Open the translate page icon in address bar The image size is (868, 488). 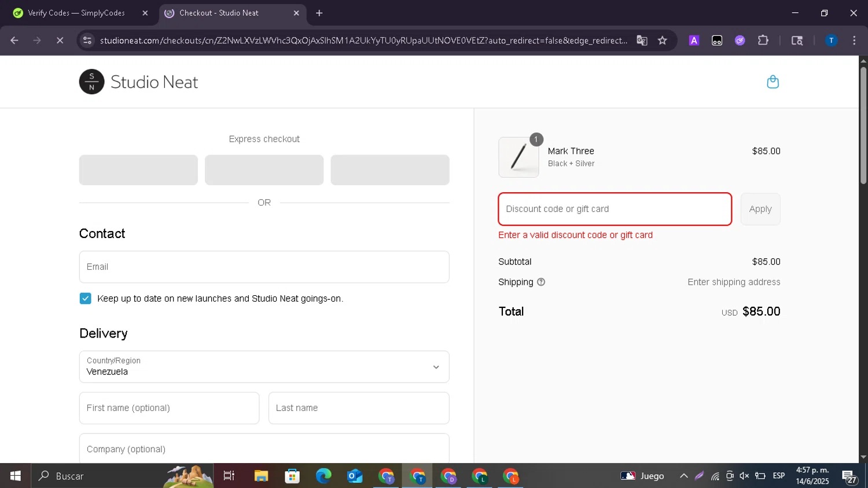point(642,41)
